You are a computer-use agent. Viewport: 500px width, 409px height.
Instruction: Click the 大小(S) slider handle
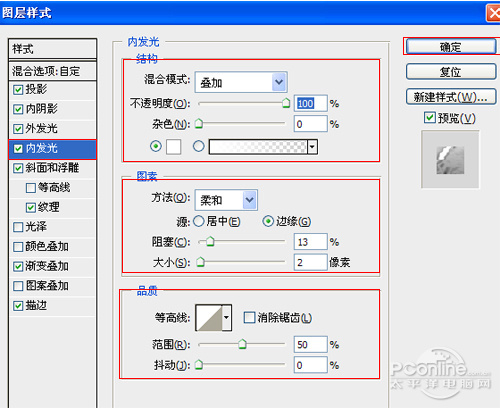200,262
